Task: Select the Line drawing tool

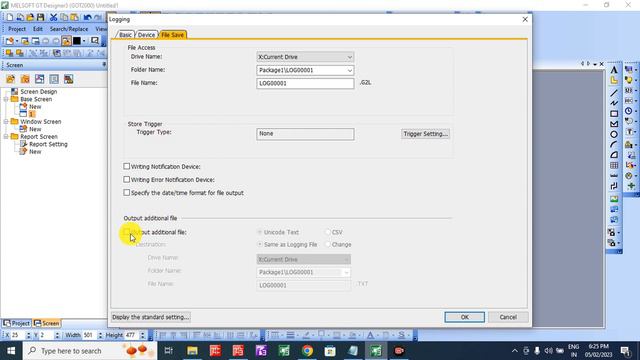Action: point(614,93)
